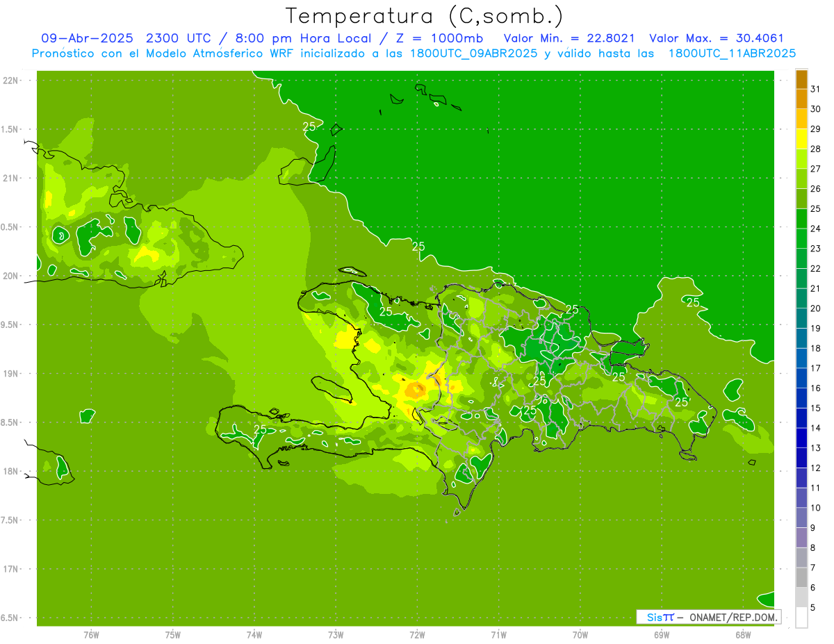Image resolution: width=834 pixels, height=644 pixels.
Task: Select the purple legend swatch between 8 and 9
Action: (x=801, y=538)
